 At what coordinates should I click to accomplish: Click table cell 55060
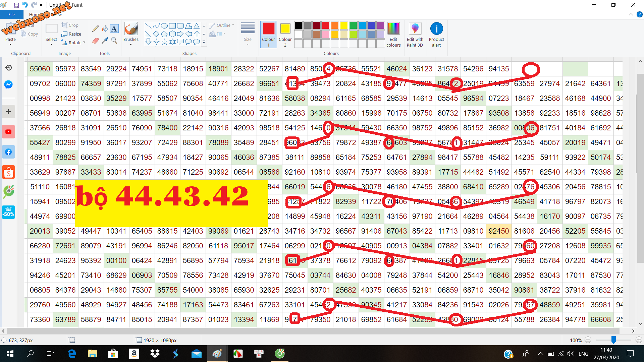(x=40, y=69)
